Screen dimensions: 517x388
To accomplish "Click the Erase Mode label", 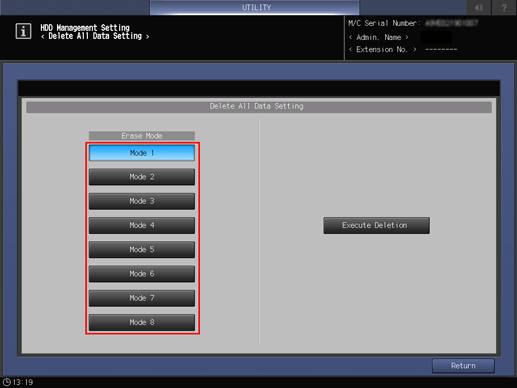I will 142,136.
